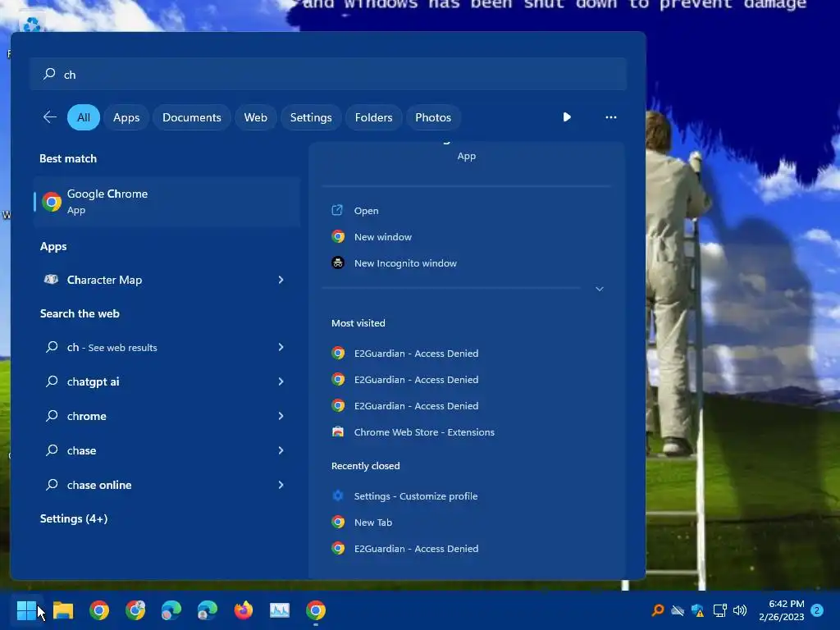Reopen the New Tab entry
The width and height of the screenshot is (840, 630).
pyautogui.click(x=373, y=523)
